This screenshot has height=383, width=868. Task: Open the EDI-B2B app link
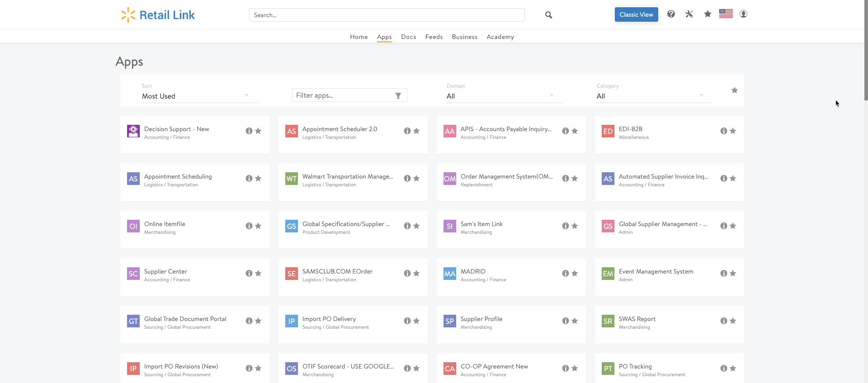tap(630, 129)
